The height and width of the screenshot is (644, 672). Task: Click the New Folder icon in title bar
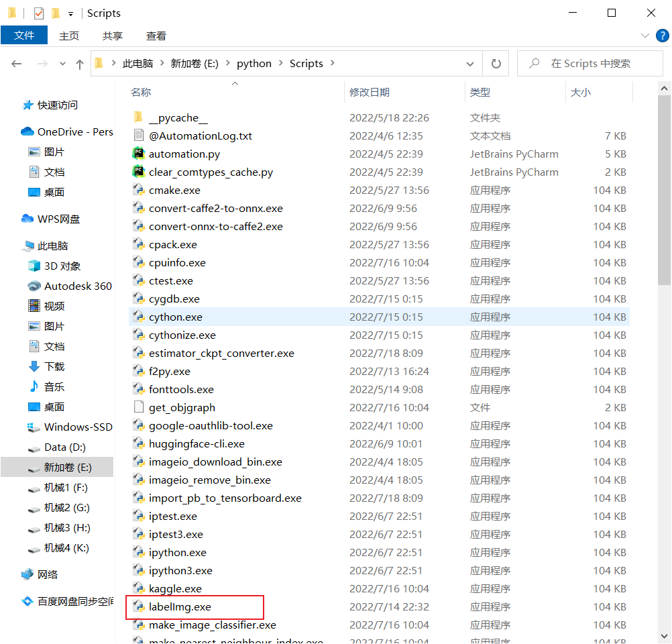pyautogui.click(x=55, y=13)
